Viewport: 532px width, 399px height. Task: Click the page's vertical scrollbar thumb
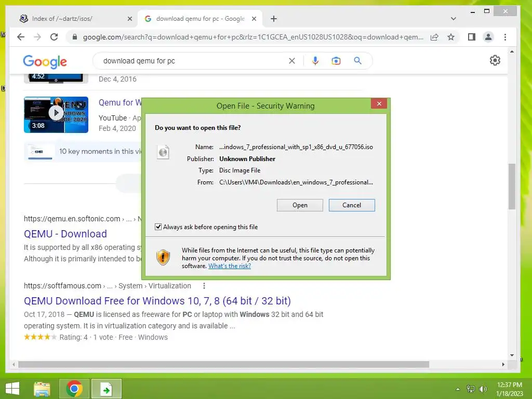pos(512,187)
